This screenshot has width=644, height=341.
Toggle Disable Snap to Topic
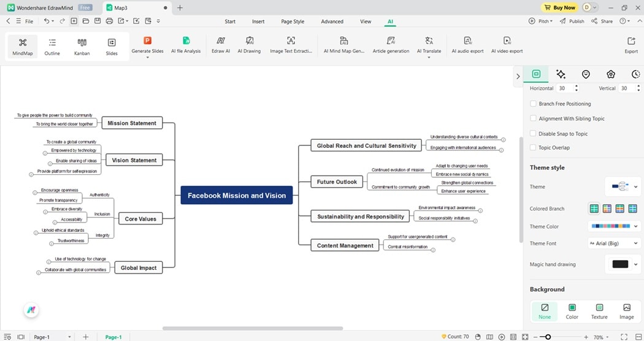[x=533, y=134]
